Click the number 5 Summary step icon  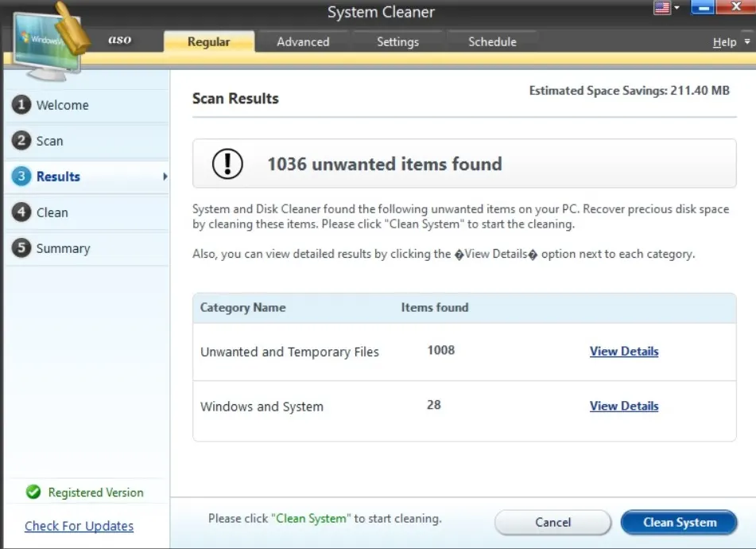[21, 248]
